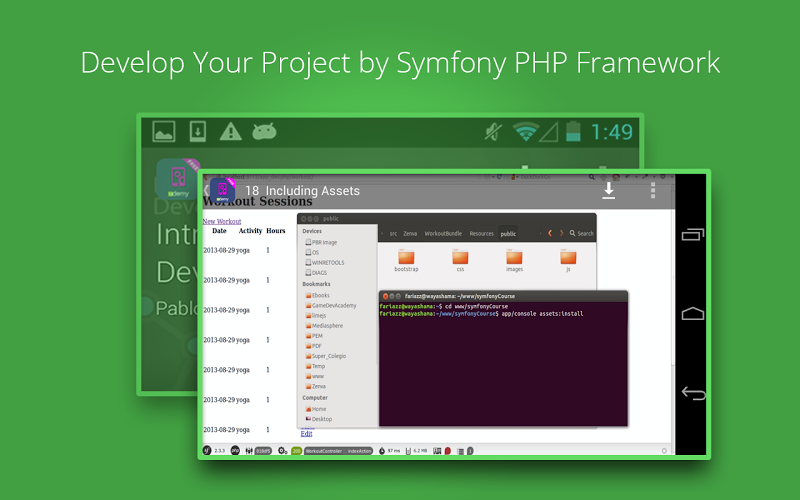Viewport: 800px width, 500px height.
Task: Click the 18 Including Assets title
Action: [x=302, y=191]
